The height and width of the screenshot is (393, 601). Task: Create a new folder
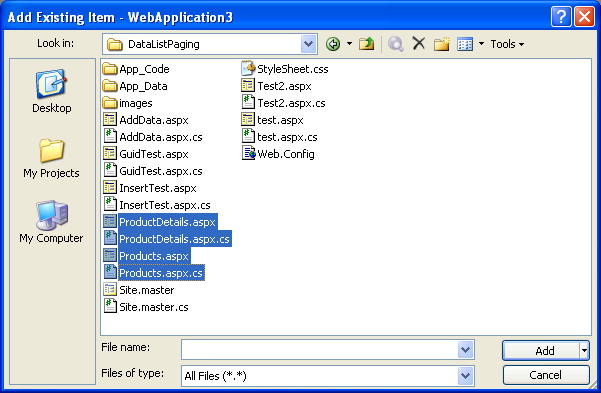tap(442, 44)
